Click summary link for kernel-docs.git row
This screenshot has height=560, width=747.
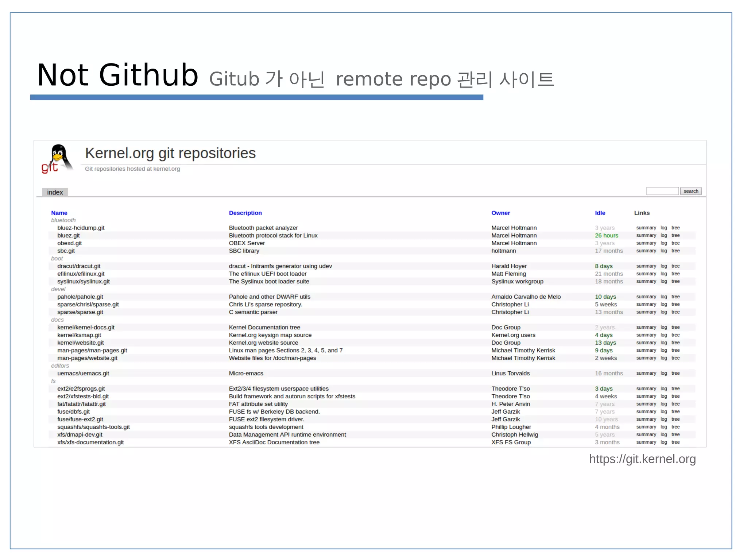[x=646, y=328]
